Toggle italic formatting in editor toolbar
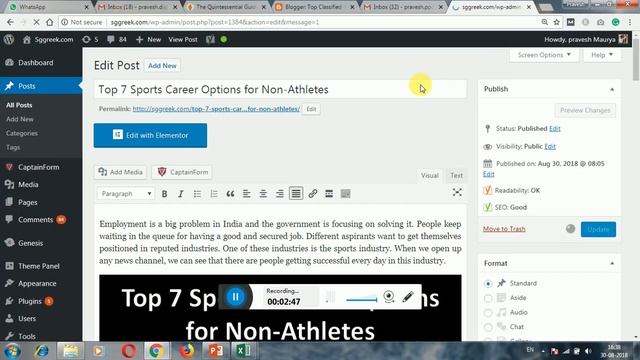The image size is (640, 360). (181, 194)
